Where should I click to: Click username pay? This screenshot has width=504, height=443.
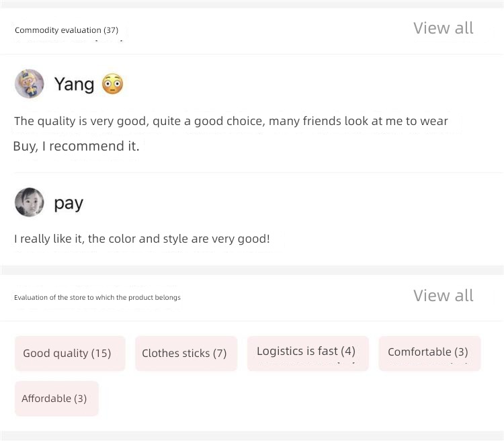pyautogui.click(x=69, y=204)
